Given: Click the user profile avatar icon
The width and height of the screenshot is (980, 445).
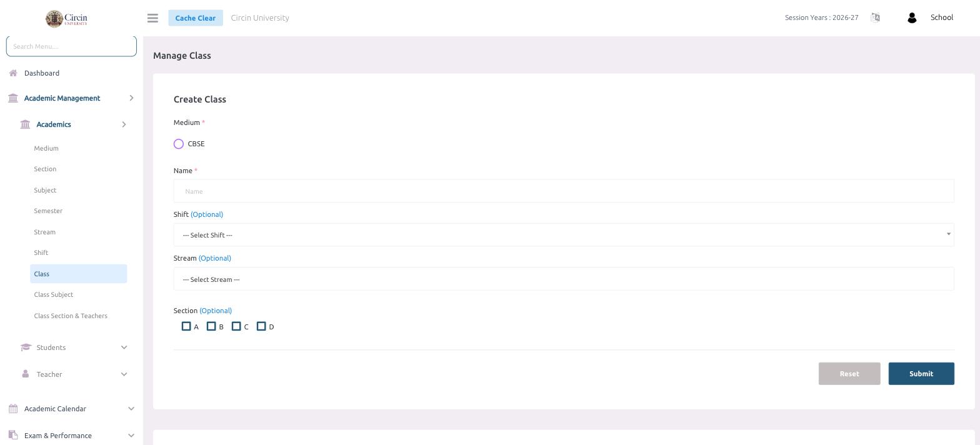Looking at the screenshot, I should (x=912, y=18).
